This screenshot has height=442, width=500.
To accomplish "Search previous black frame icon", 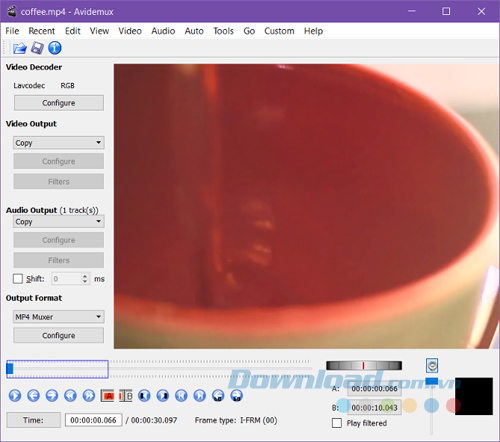I will point(144,396).
